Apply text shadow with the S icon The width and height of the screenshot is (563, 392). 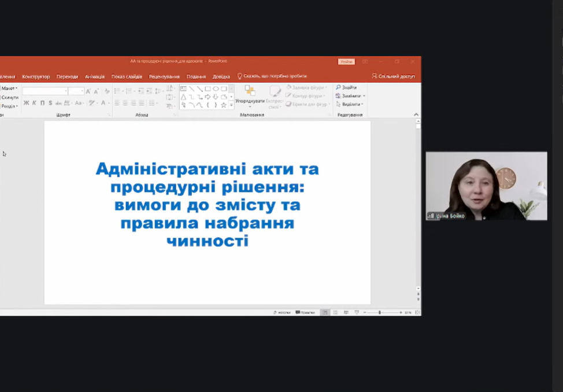(x=50, y=103)
